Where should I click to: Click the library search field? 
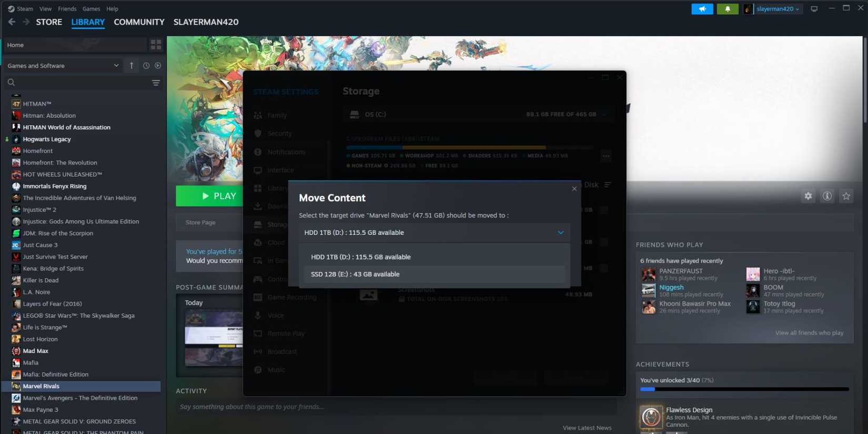click(x=76, y=83)
